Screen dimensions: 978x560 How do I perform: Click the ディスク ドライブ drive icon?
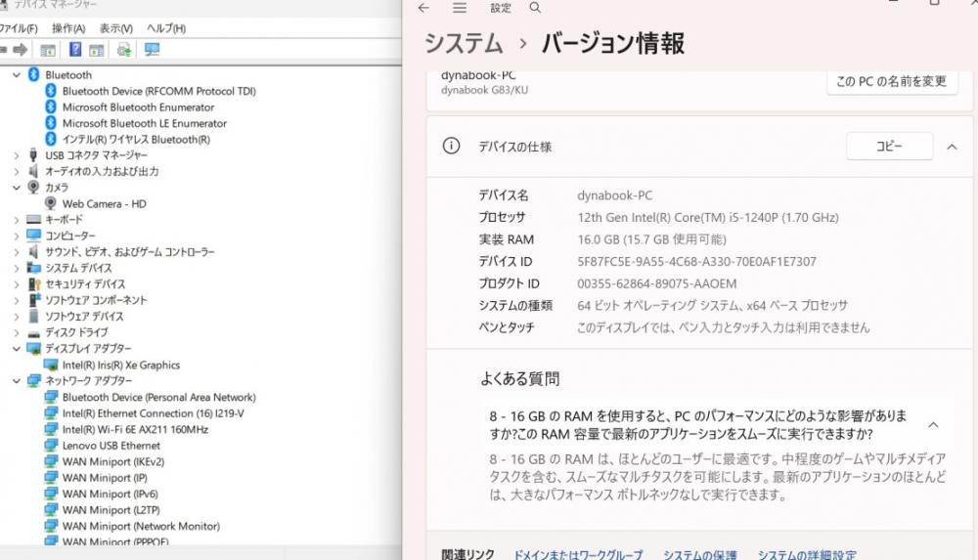coord(33,333)
